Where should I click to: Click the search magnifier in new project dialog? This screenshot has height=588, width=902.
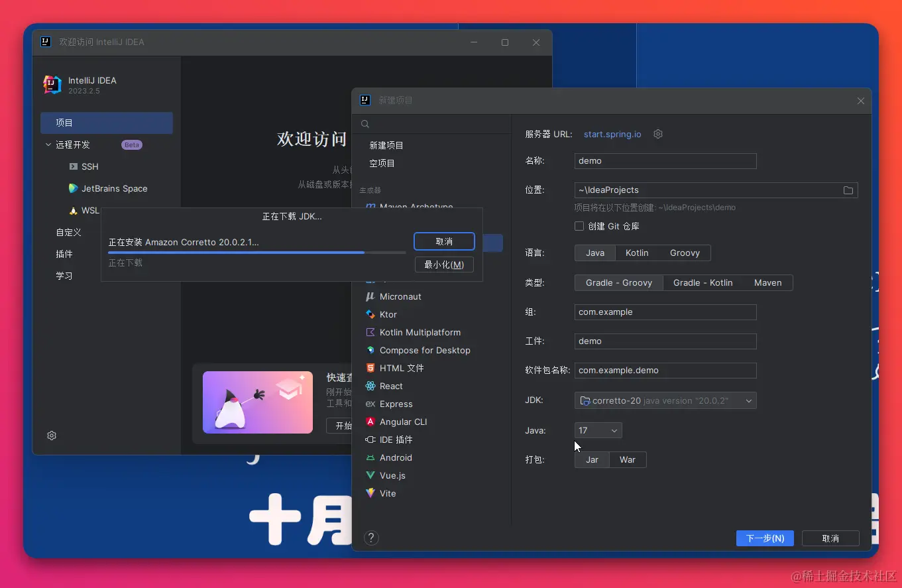[x=365, y=124]
